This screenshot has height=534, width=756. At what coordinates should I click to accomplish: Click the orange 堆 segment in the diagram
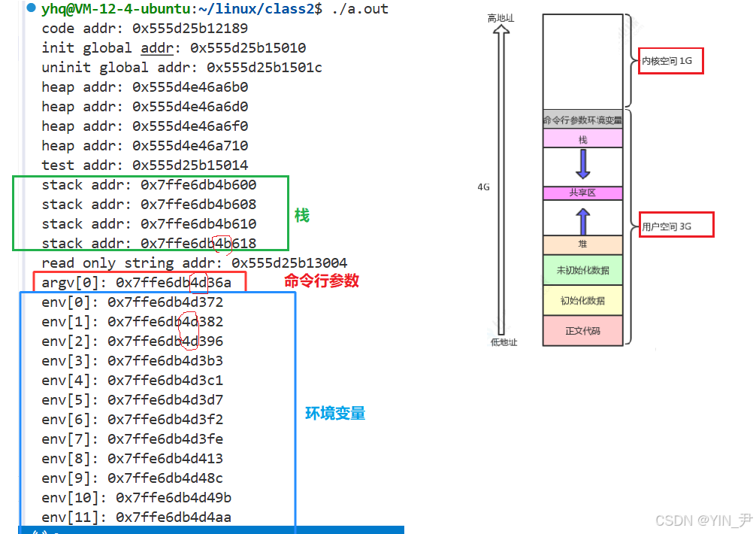[x=582, y=244]
